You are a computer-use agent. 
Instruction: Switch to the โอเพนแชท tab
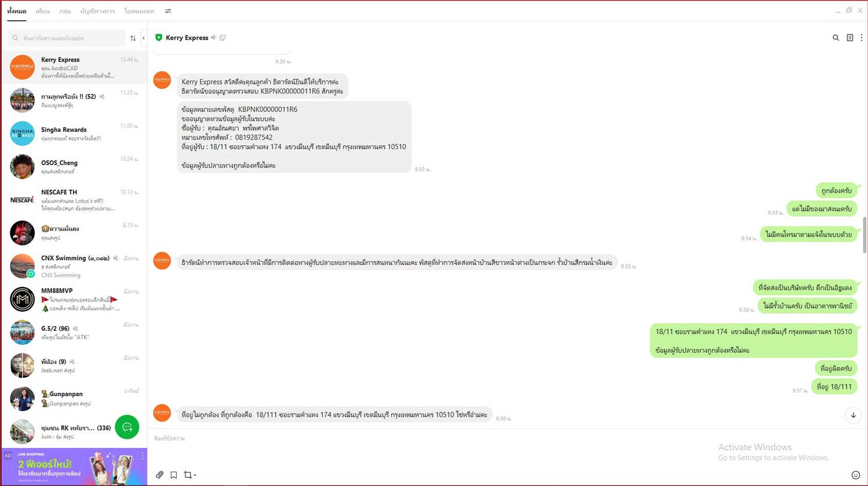tap(139, 11)
